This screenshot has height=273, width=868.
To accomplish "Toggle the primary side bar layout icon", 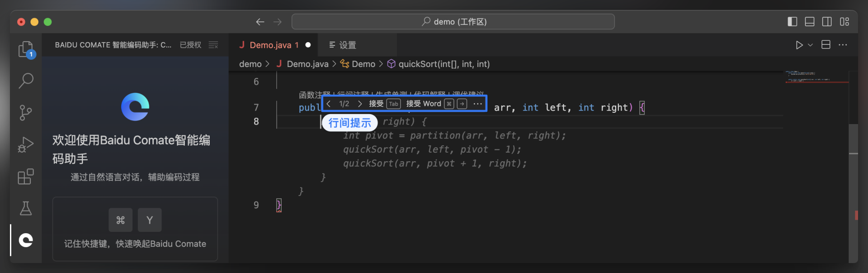I will coord(793,22).
